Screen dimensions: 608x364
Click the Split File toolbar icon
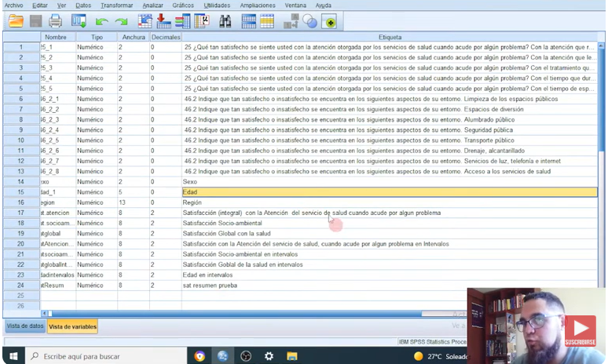(x=248, y=21)
